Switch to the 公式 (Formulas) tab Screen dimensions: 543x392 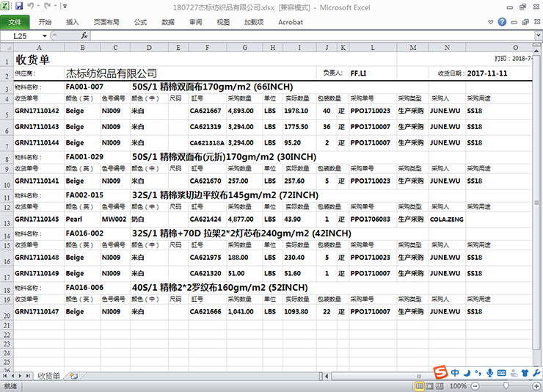(x=140, y=22)
